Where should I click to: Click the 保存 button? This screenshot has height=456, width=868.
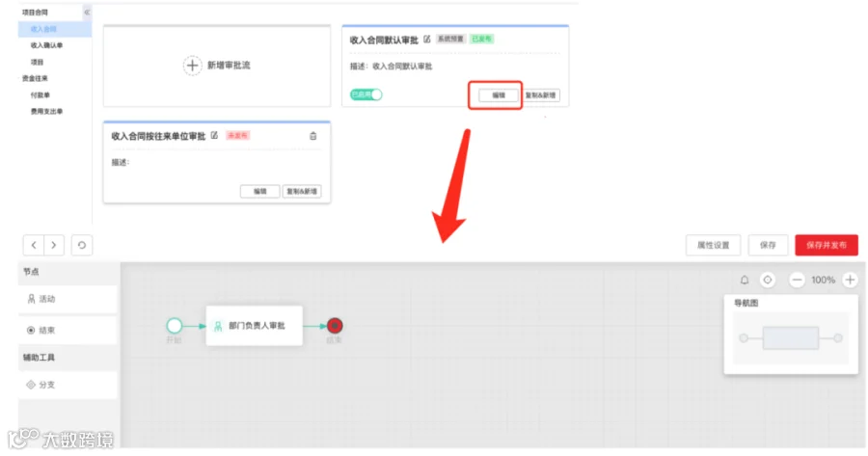click(x=768, y=245)
